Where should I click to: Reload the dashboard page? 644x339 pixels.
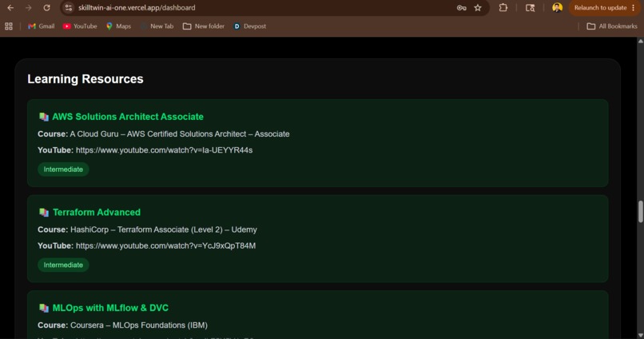46,8
